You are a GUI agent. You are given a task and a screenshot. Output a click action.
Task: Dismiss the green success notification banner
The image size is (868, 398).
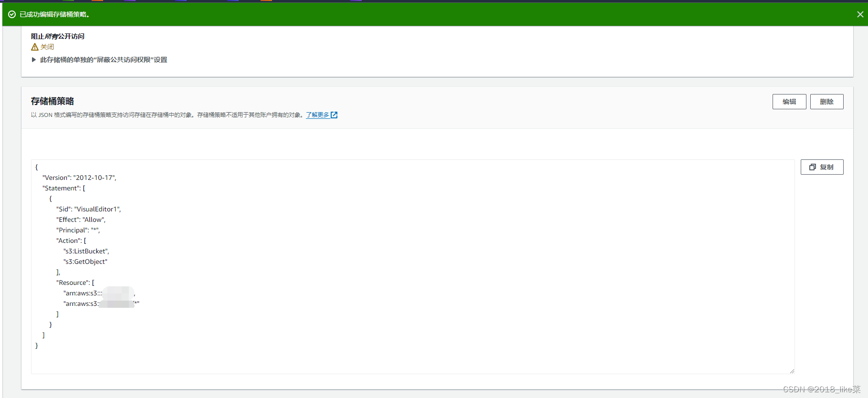coord(860,14)
